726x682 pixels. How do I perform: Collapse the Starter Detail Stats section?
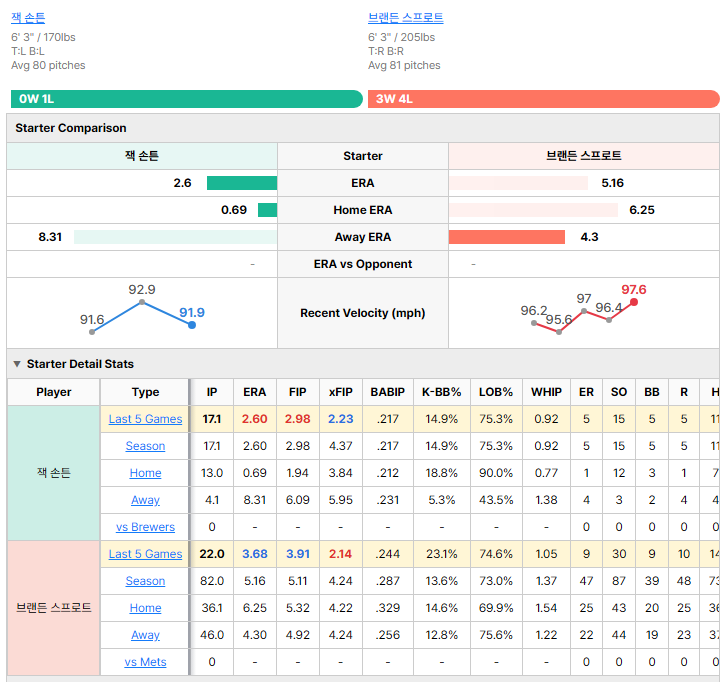(x=17, y=364)
